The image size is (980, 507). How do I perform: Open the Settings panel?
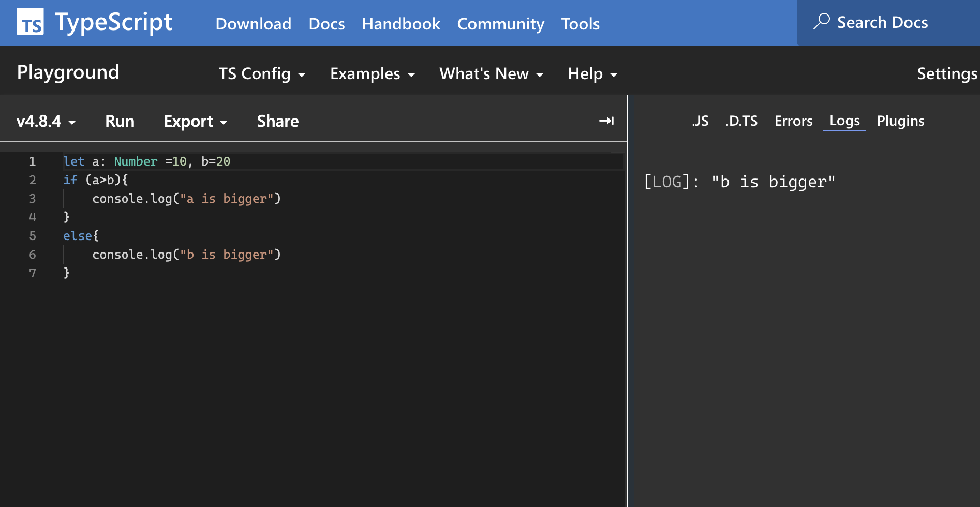pos(947,74)
